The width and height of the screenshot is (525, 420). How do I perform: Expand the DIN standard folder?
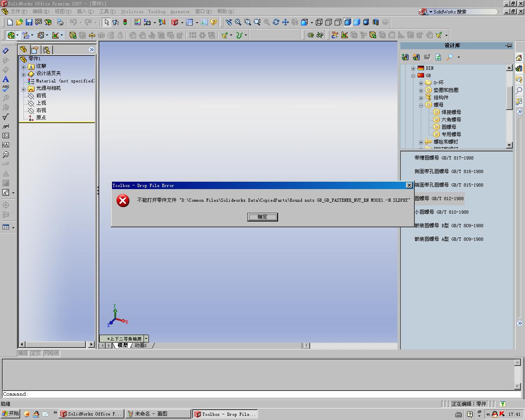[413, 68]
